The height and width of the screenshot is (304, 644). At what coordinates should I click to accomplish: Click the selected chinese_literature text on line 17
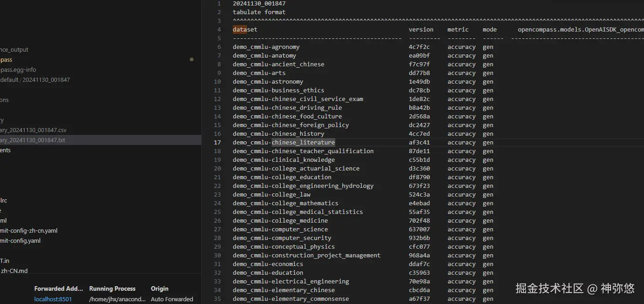303,142
